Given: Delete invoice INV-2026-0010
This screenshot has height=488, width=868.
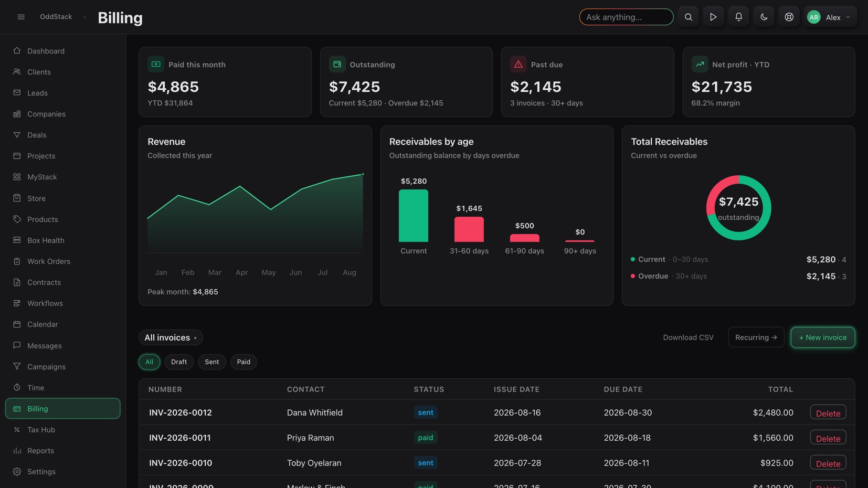Looking at the screenshot, I should [828, 463].
